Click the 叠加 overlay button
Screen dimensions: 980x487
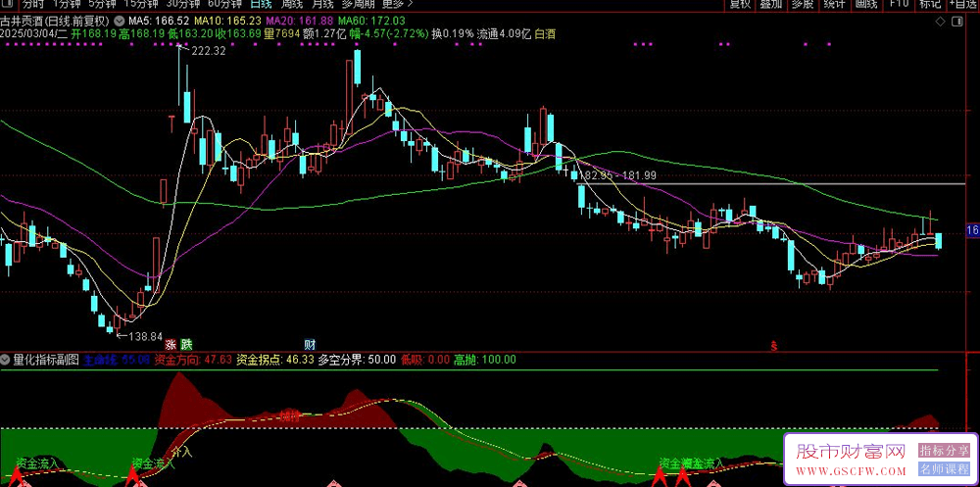770,4
